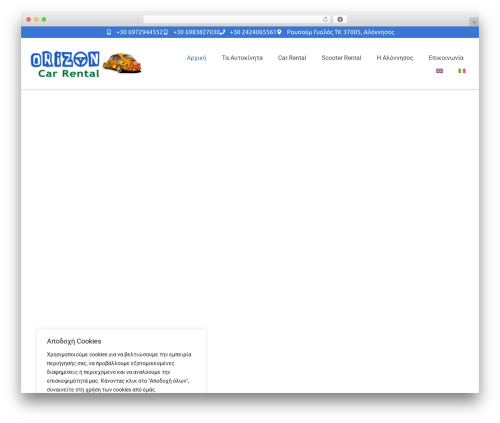
Task: Open the Car Rental menu item
Action: pos(292,58)
